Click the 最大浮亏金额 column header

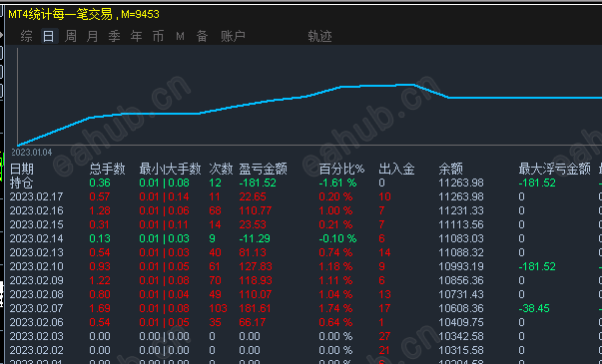click(x=554, y=169)
